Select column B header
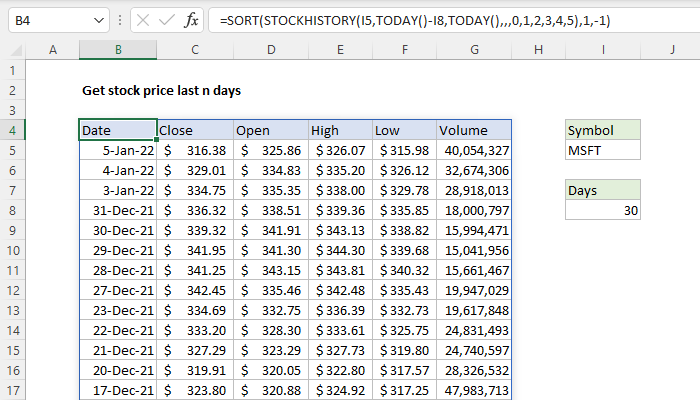 (118, 50)
